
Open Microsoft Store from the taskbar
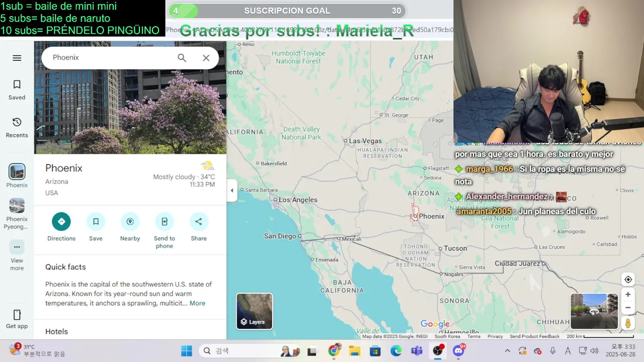click(x=375, y=351)
